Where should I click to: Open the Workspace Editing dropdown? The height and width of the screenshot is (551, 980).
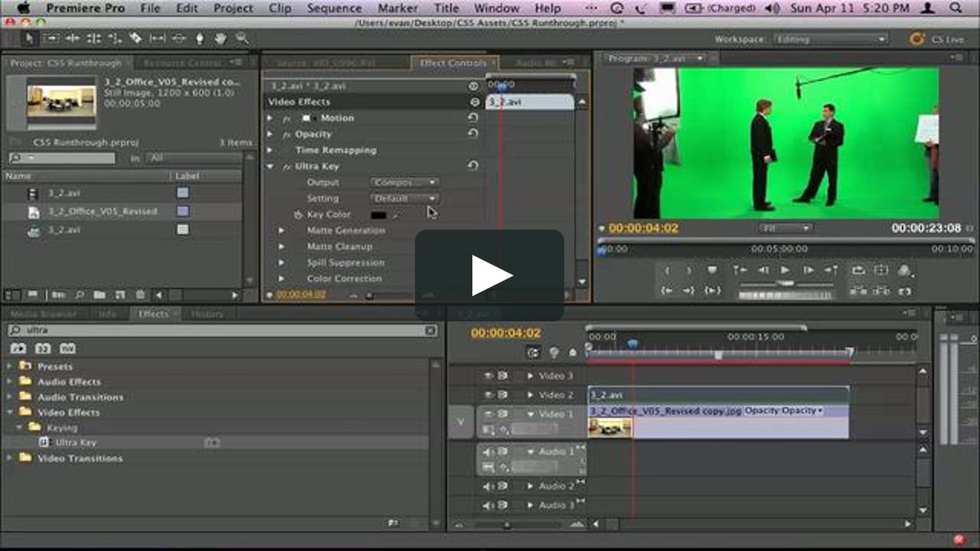coord(829,39)
